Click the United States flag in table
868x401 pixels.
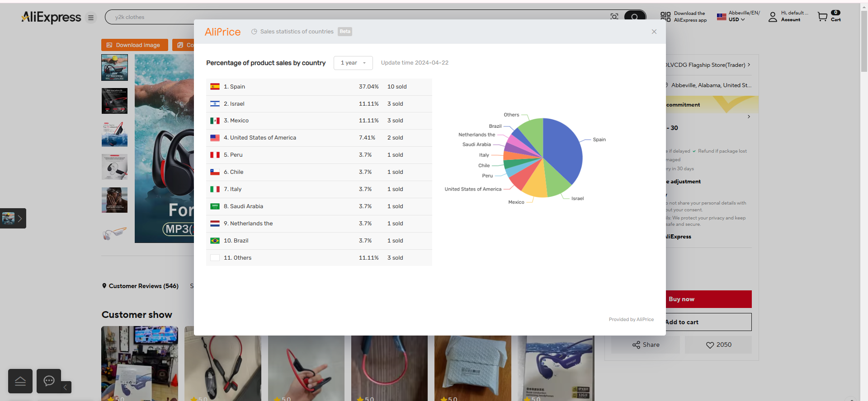click(x=215, y=138)
